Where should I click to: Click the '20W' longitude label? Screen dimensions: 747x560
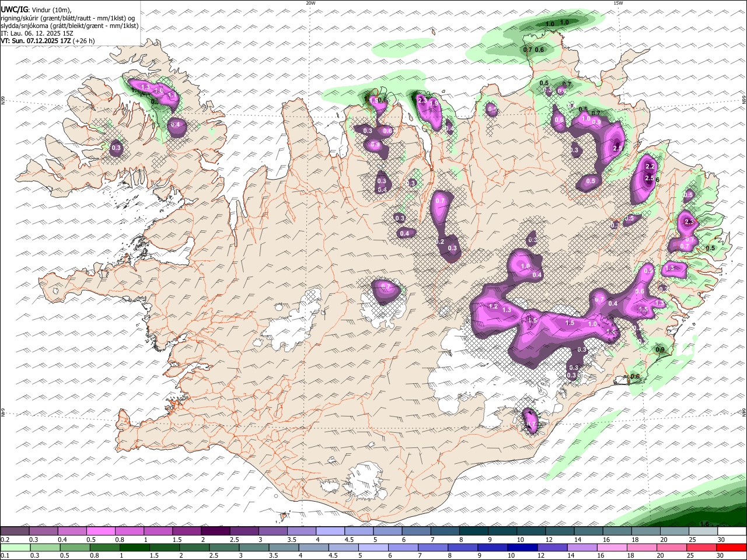point(310,3)
